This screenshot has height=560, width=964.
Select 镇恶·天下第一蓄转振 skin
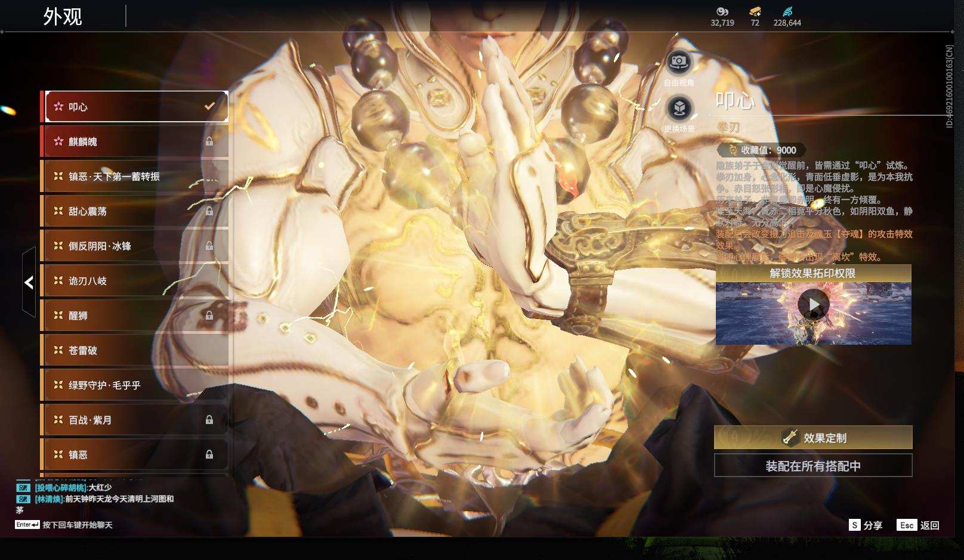pos(134,177)
